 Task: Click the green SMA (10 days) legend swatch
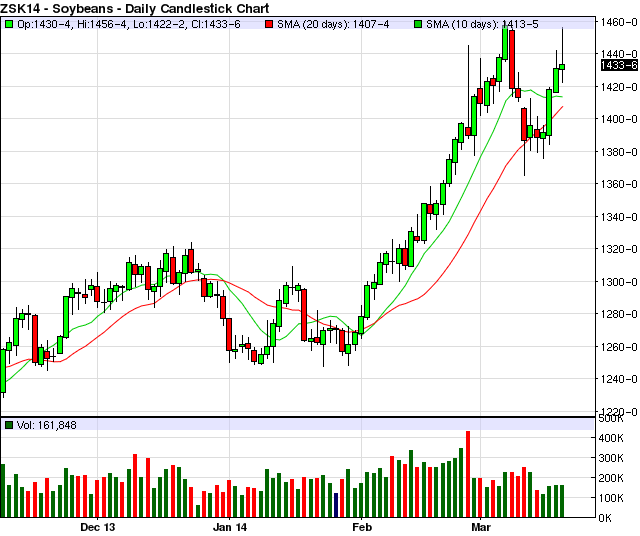(418, 24)
